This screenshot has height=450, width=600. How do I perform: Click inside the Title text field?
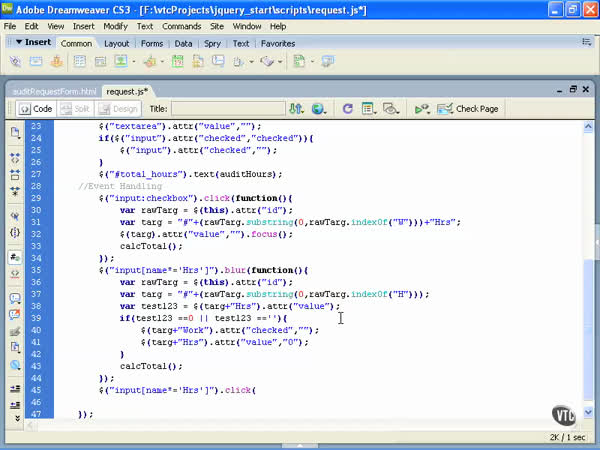pyautogui.click(x=227, y=108)
